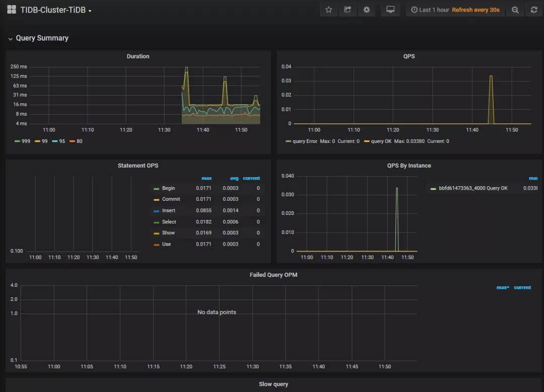This screenshot has height=392, width=544.
Task: Activate the cycle view mode TV icon
Action: [390, 10]
